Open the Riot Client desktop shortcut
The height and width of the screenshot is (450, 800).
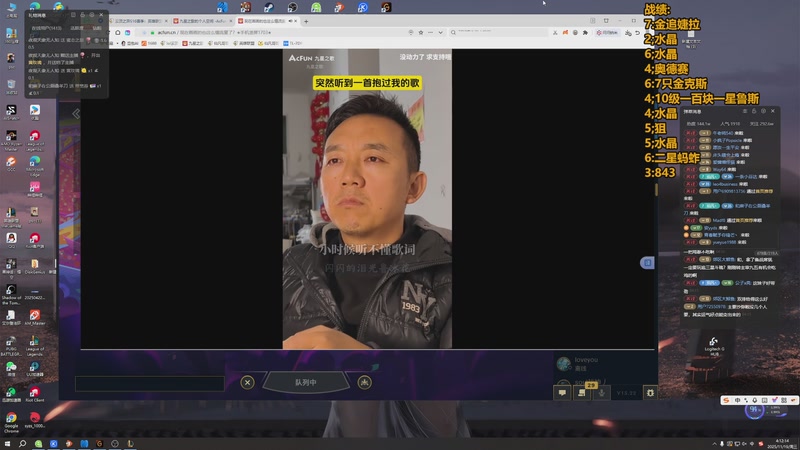35,394
